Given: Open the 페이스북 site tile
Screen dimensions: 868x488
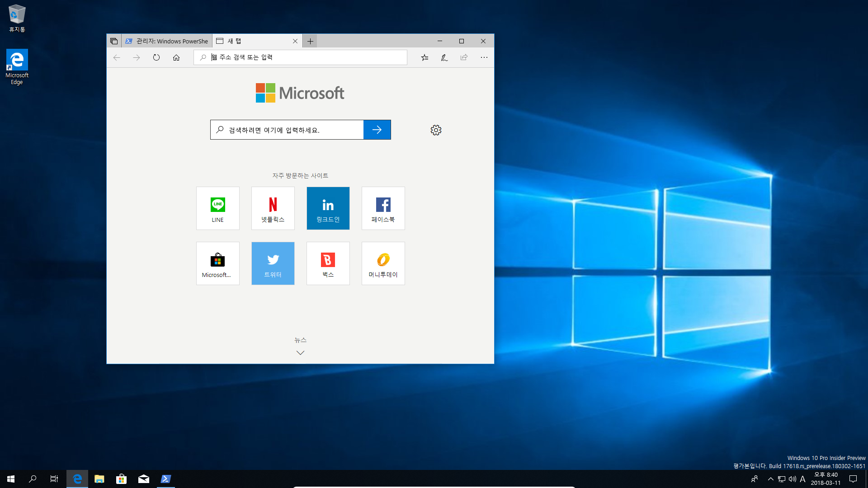Looking at the screenshot, I should point(383,208).
